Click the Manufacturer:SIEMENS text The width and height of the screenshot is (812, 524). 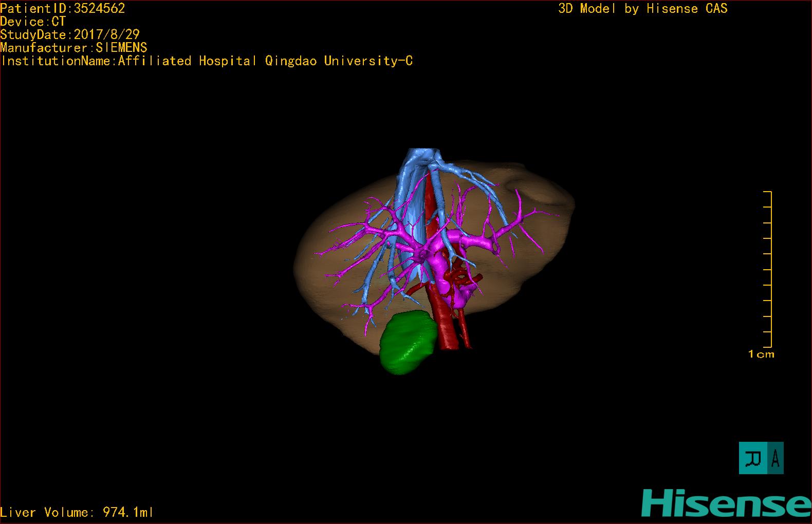pos(73,48)
